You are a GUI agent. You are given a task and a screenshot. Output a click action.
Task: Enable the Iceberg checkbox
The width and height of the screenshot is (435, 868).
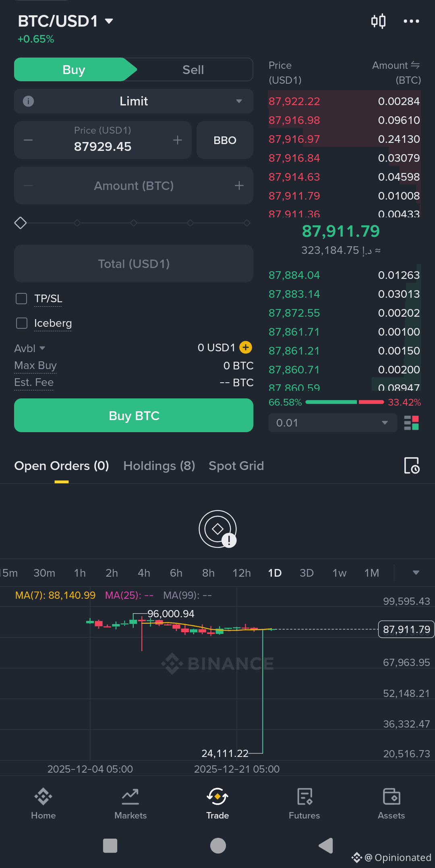21,323
